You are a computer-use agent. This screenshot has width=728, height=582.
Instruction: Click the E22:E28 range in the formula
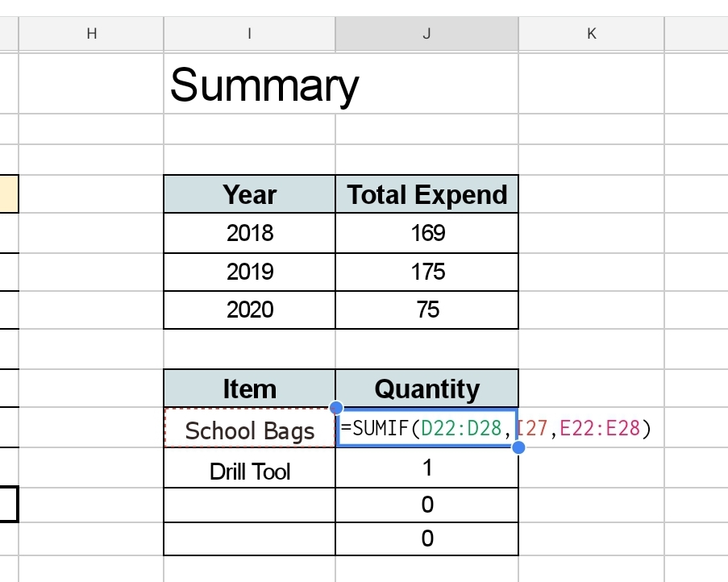(x=600, y=429)
